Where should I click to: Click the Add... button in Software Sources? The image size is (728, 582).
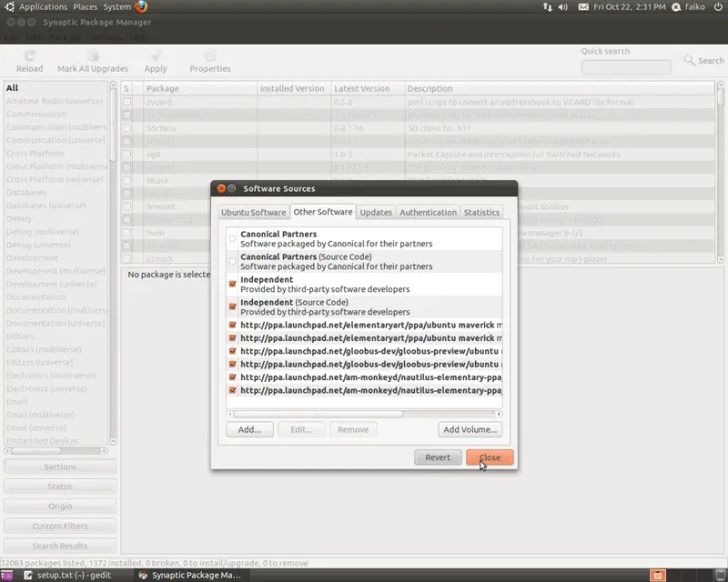click(249, 429)
